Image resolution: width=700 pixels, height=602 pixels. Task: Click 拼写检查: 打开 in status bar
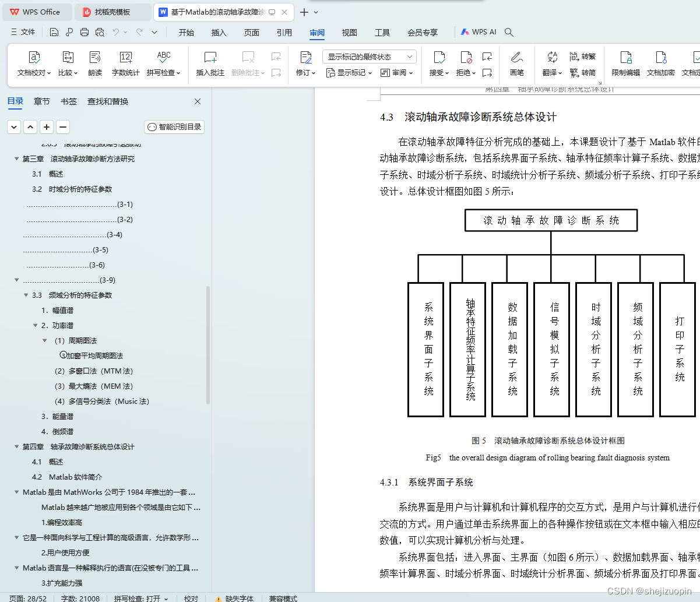[x=141, y=598]
